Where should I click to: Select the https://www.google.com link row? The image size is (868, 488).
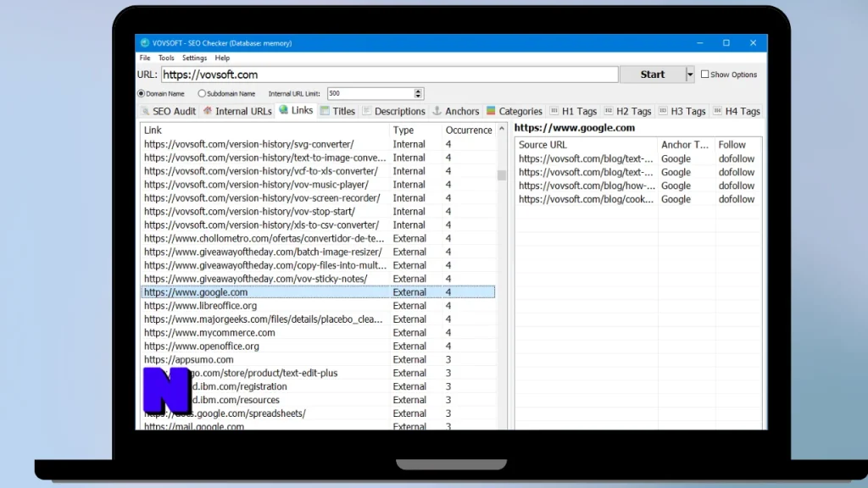(x=319, y=292)
